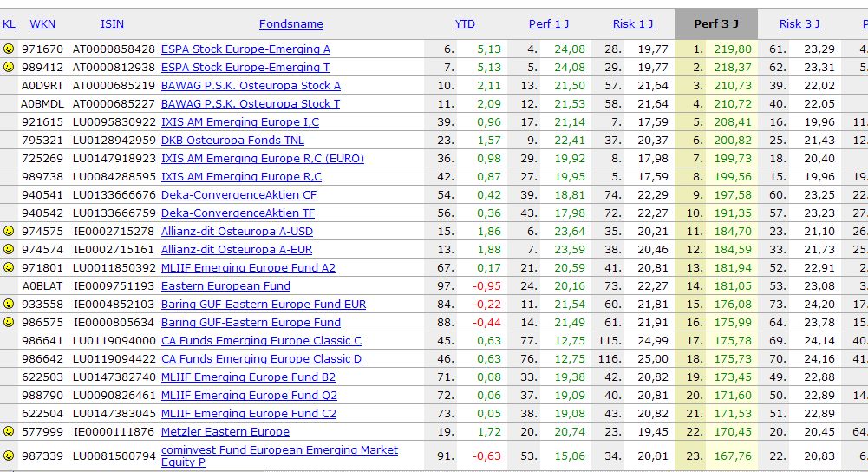The image size is (868, 472).
Task: Open MLIIF Emerging Europe Fund C2
Action: pos(249,415)
